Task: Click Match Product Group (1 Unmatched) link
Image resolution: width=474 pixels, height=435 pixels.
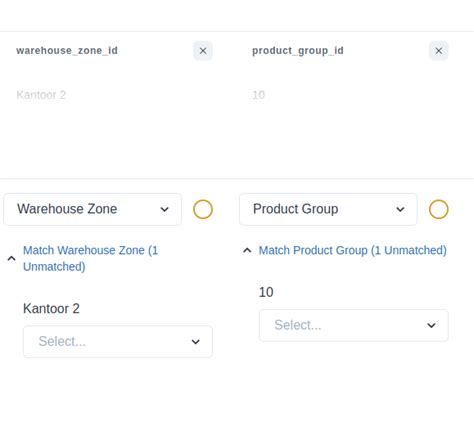Action: (353, 250)
